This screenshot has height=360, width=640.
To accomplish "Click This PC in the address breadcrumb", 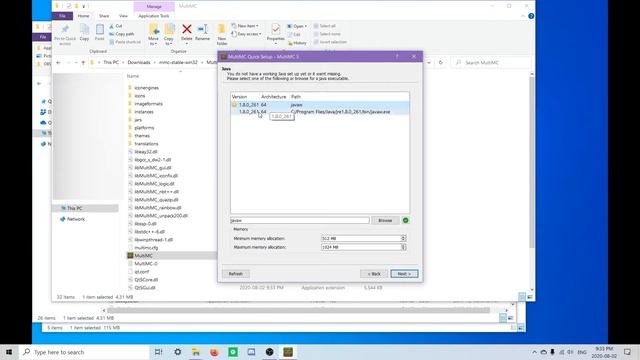I will 111,62.
